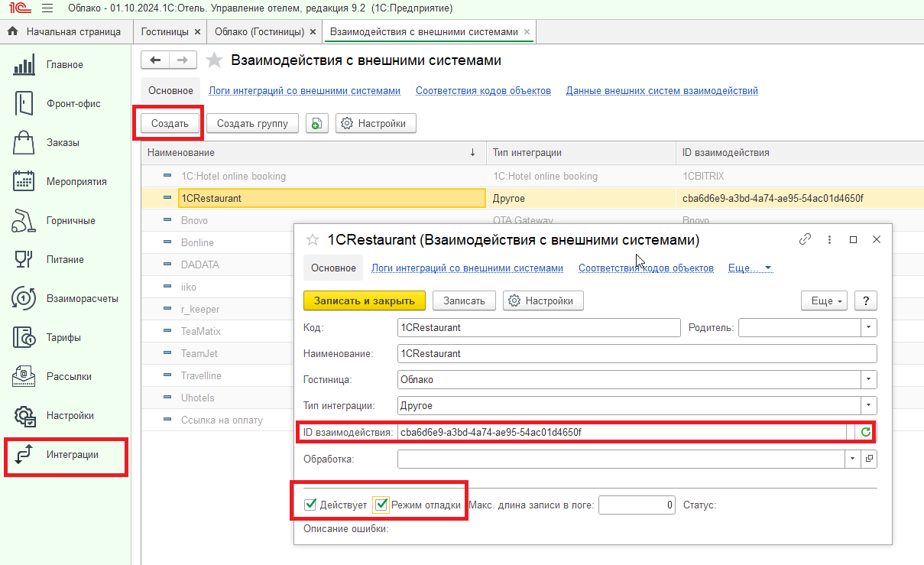This screenshot has width=924, height=565.
Task: Switch to Начальная страница tab
Action: click(x=66, y=32)
